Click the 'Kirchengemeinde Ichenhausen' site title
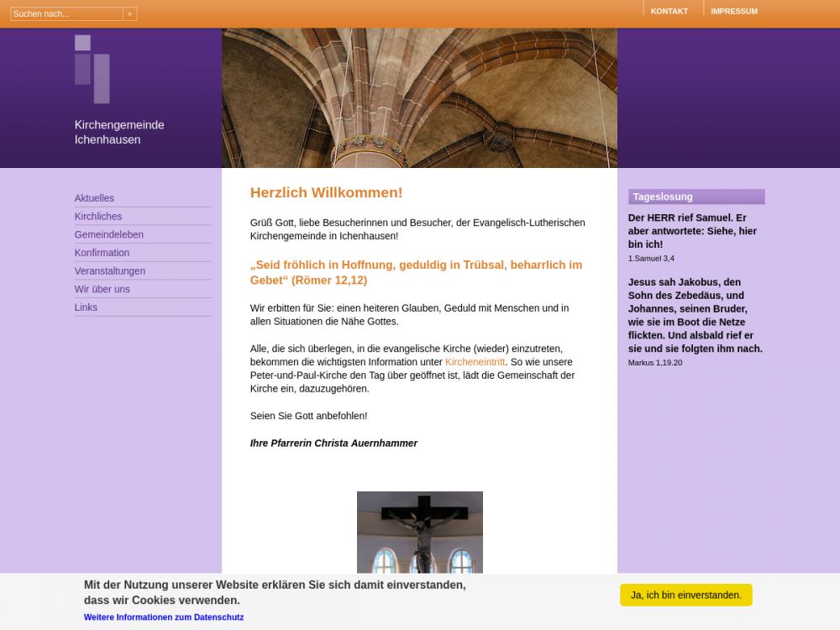The image size is (840, 630). [x=119, y=132]
